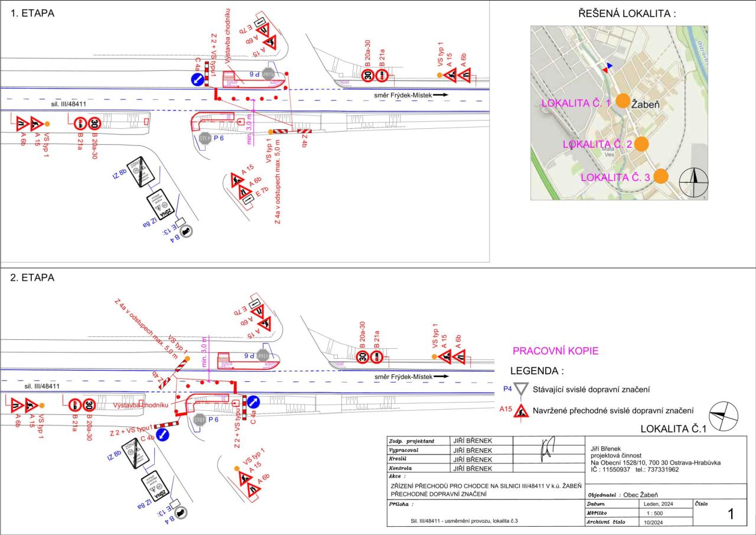Image resolution: width=756 pixels, height=535 pixels.
Task: Click the 30 speed limit sign beside B 20a-30 rotated label, 1. ETAPA
Action: pyautogui.click(x=367, y=76)
